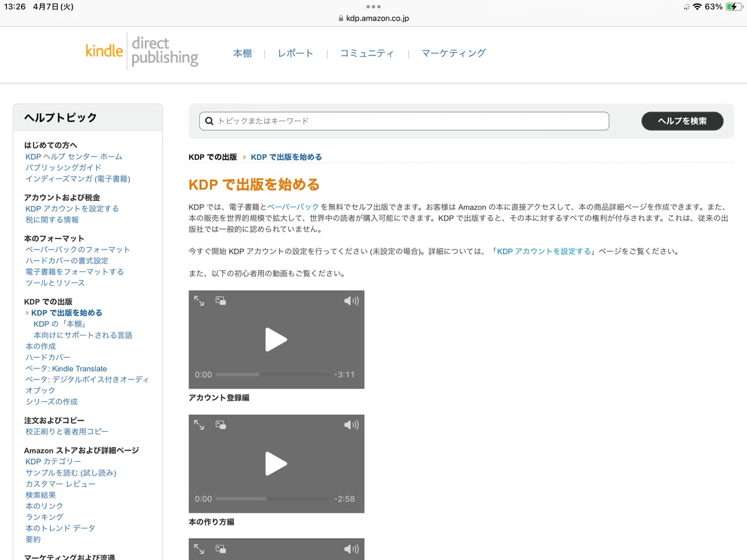Focus the トピックまたはキーワード search field
The height and width of the screenshot is (560, 747).
404,121
